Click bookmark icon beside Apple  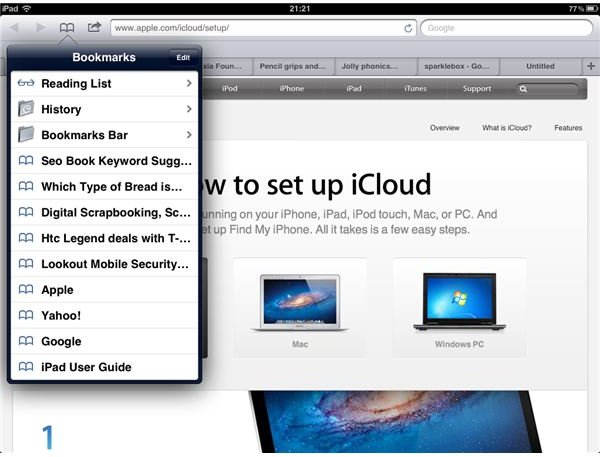click(26, 289)
